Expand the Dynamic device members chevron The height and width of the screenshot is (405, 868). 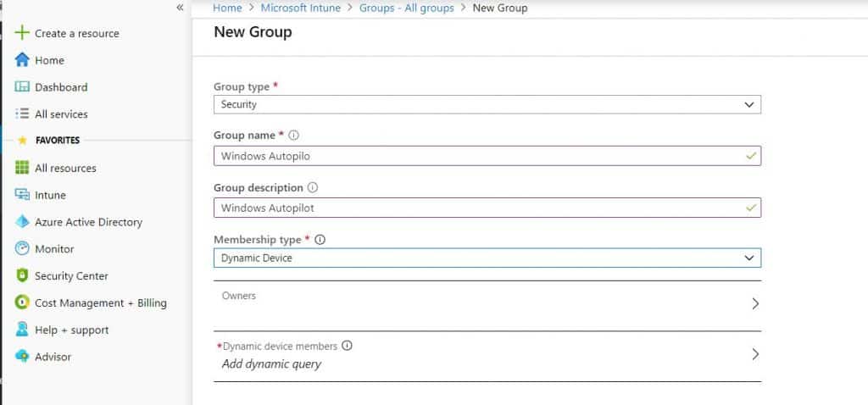tap(755, 355)
